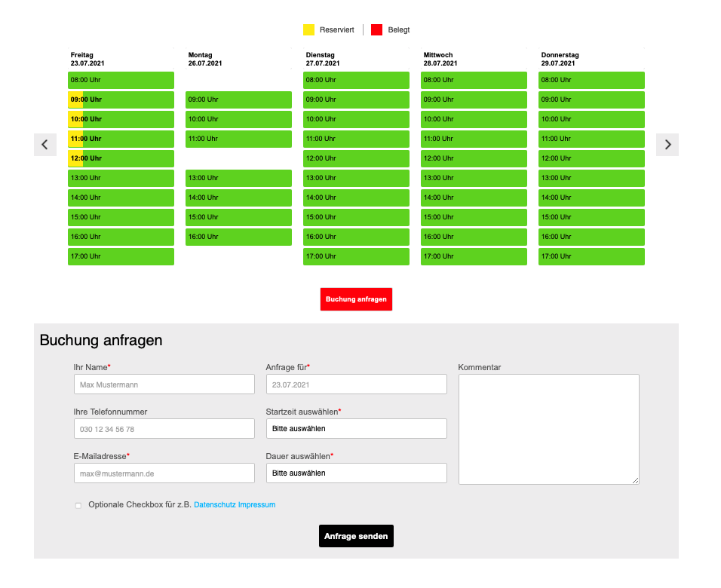
Task: Select the 08:00 Uhr slot on Freitag
Action: pos(121,80)
